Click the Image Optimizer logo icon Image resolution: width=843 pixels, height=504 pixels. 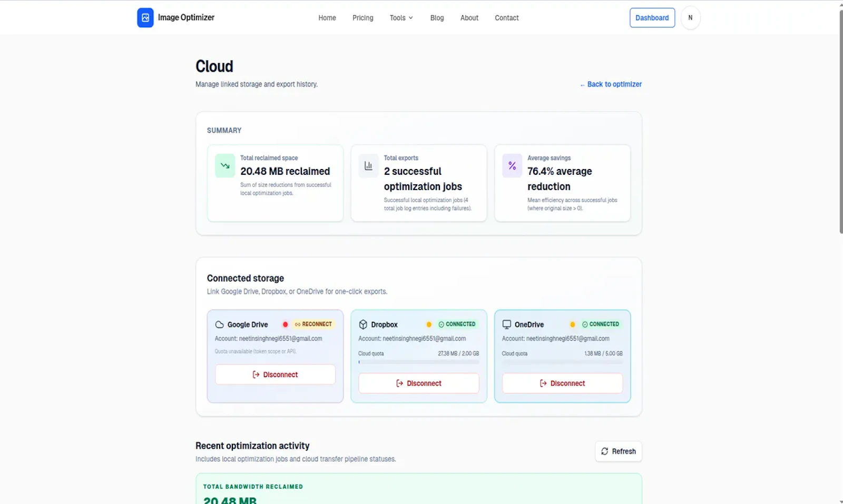[x=145, y=17]
